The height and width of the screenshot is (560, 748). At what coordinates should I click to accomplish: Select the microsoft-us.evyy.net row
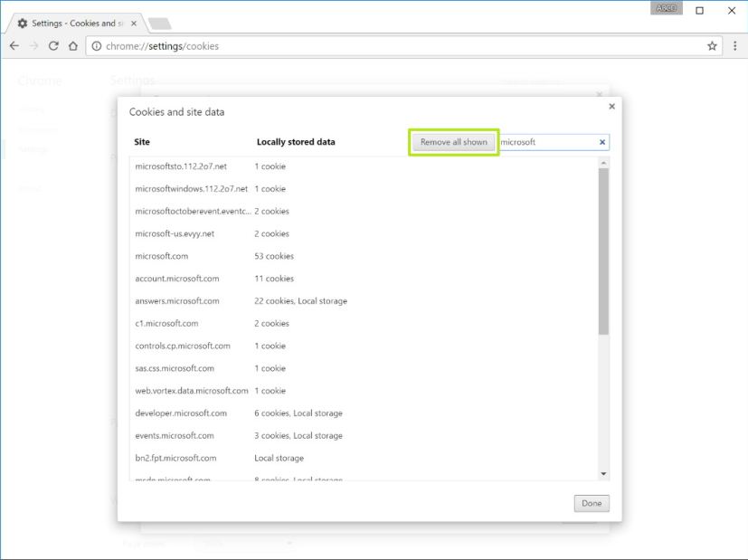[x=364, y=233]
